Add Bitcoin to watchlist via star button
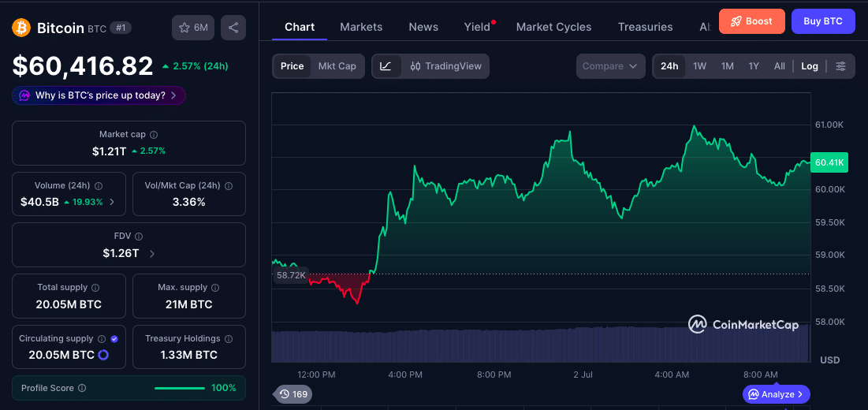 pos(193,28)
